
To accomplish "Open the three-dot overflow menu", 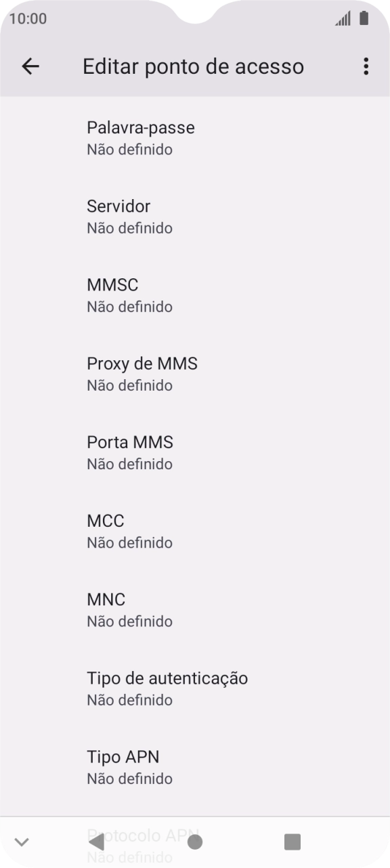I will [x=366, y=66].
